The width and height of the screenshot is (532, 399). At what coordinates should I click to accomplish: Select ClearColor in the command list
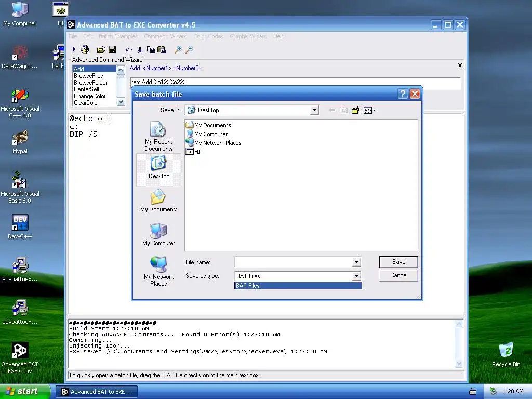point(95,103)
